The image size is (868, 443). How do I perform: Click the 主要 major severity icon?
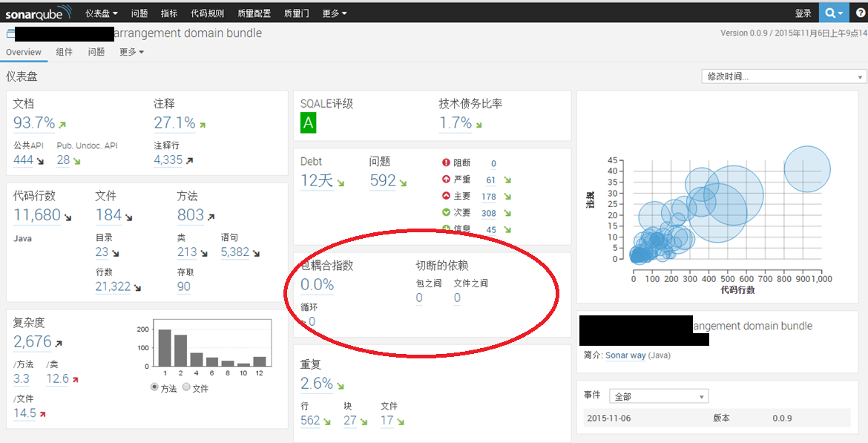click(x=446, y=197)
